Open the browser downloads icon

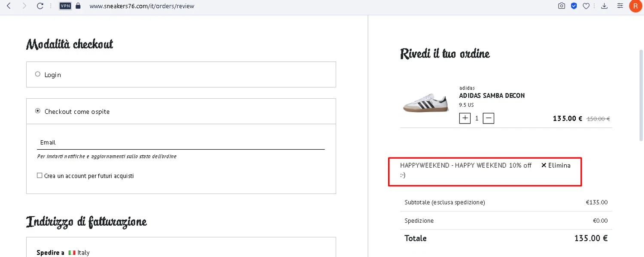(605, 6)
